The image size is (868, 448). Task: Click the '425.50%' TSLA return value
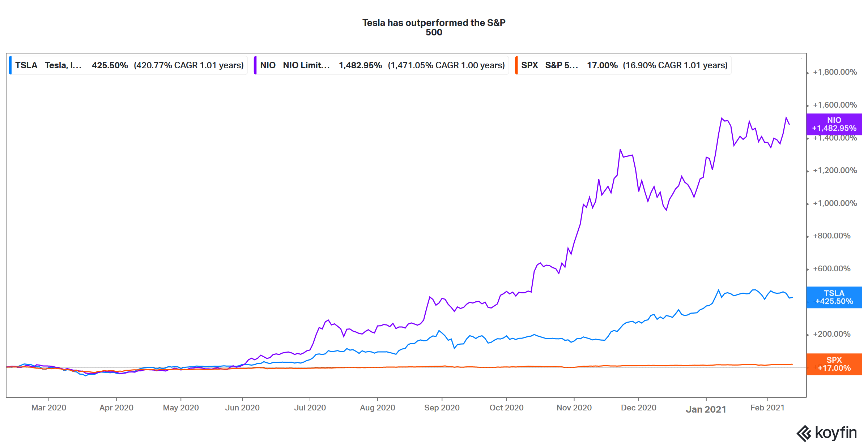(x=110, y=65)
